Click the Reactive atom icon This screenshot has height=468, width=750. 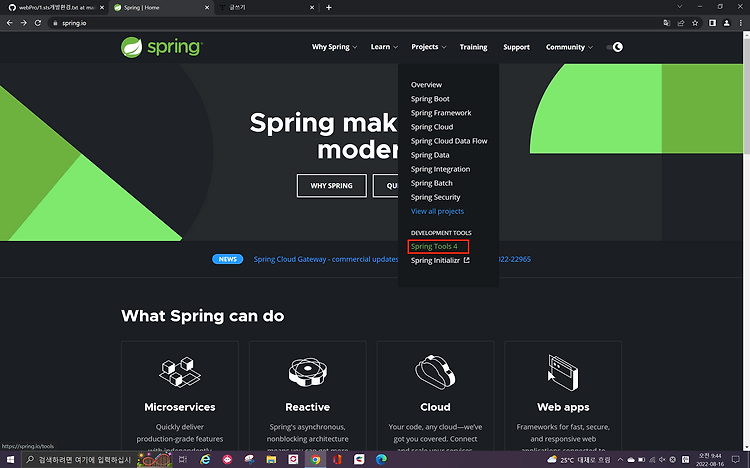coord(308,372)
